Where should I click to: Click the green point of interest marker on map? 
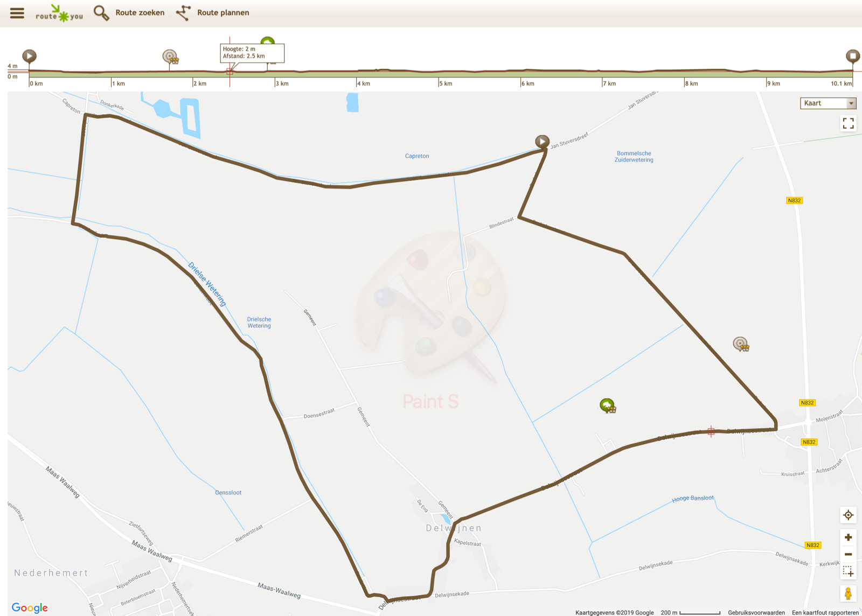point(608,405)
